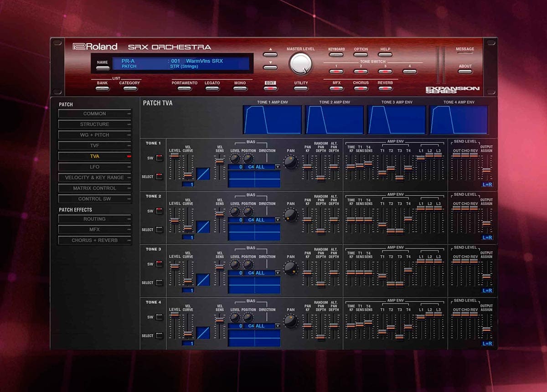
Task: Adjust Tone 4 Bias Position knob
Action: (248, 318)
